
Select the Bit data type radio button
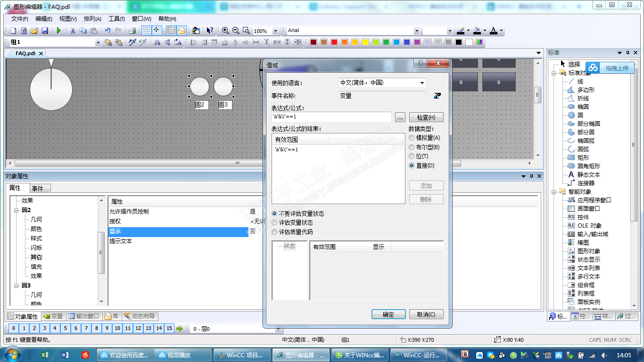coord(412,156)
